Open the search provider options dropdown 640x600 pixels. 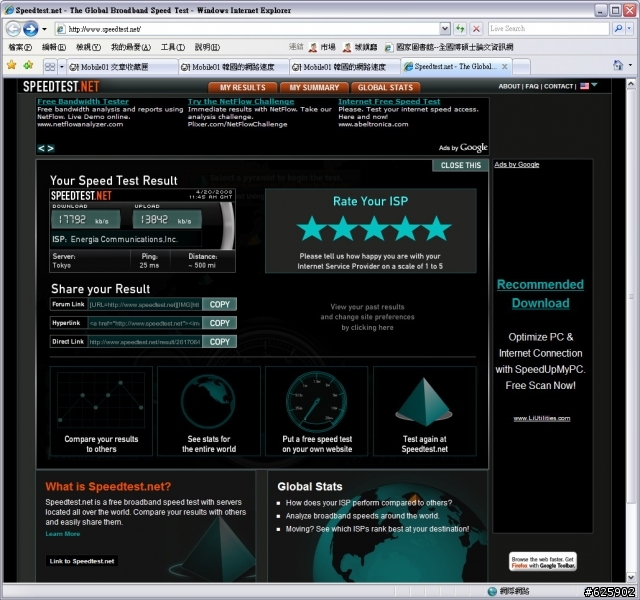point(629,29)
